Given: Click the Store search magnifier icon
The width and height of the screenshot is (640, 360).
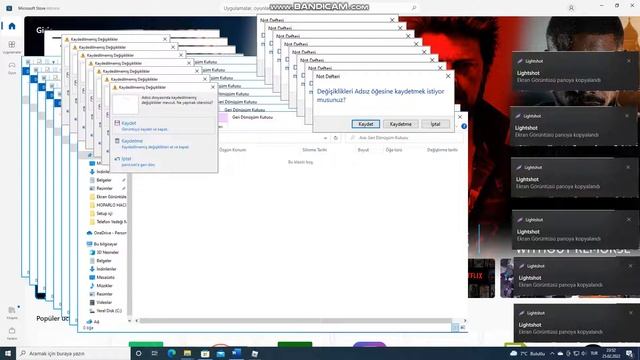Looking at the screenshot, I should coord(414,8).
